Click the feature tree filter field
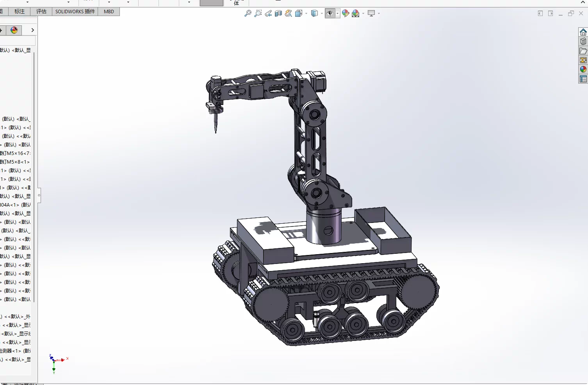Viewport: 588px width, 385px height. click(18, 41)
